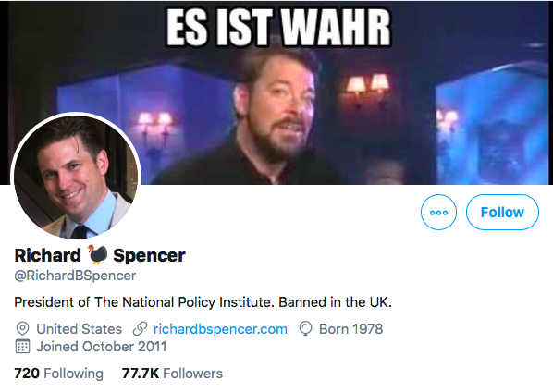
Task: Click the location pin icon
Action: tap(22, 329)
